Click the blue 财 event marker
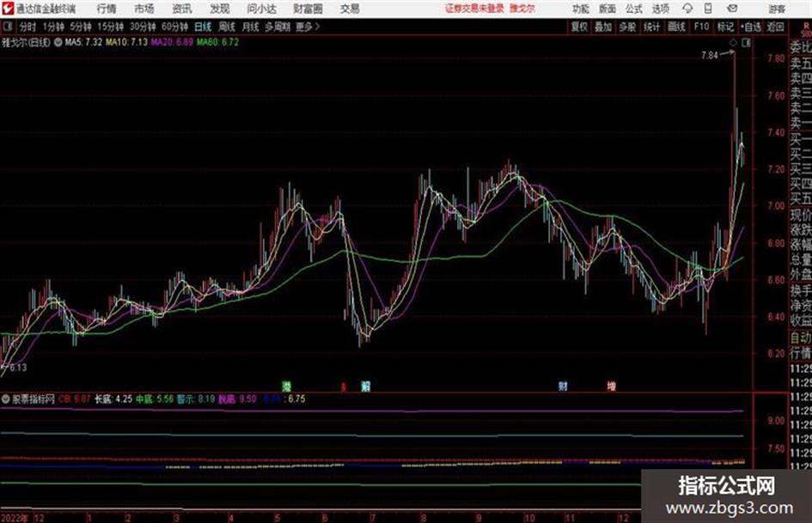The width and height of the screenshot is (812, 523). click(x=563, y=386)
